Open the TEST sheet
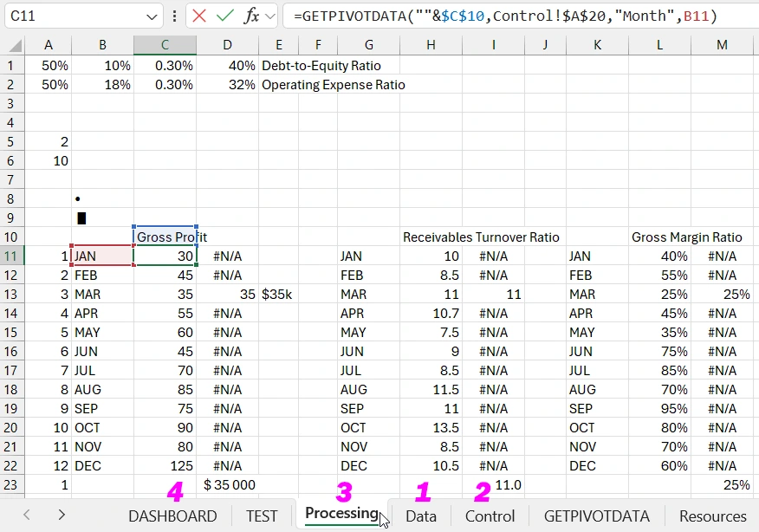The width and height of the screenshot is (759, 532). coord(261,516)
